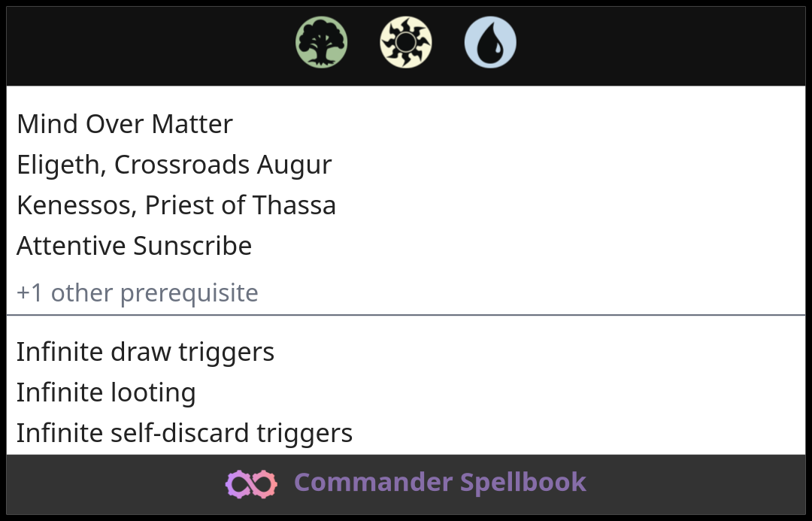This screenshot has width=812, height=521.
Task: Click the white mana sun icon
Action: click(x=406, y=42)
